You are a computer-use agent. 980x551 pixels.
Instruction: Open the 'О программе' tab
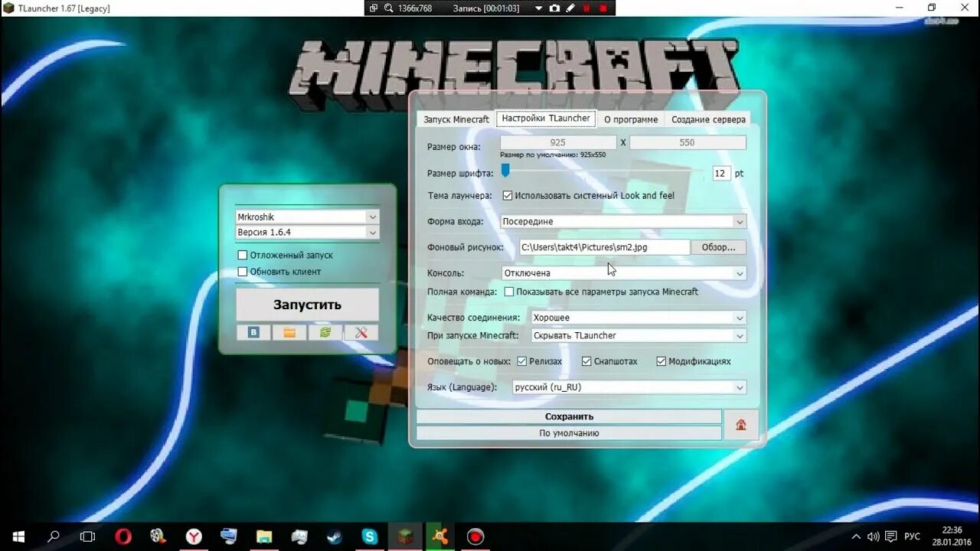point(631,119)
